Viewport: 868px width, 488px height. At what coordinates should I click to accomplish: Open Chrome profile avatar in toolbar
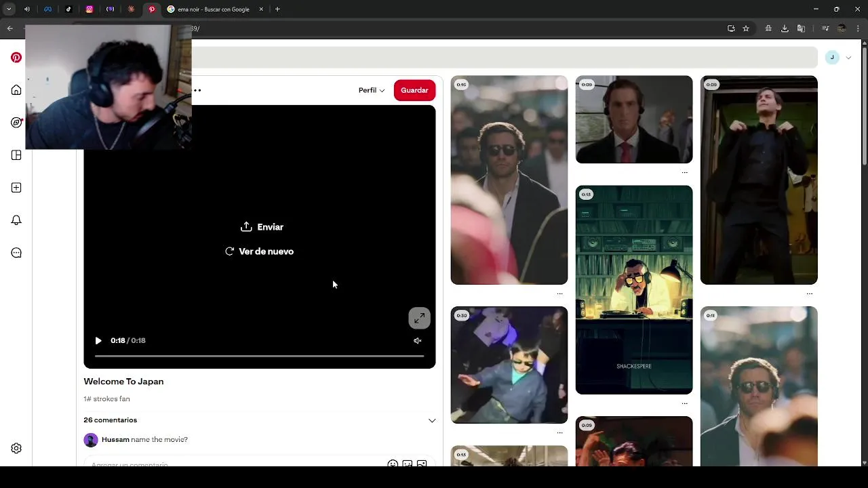pyautogui.click(x=842, y=28)
